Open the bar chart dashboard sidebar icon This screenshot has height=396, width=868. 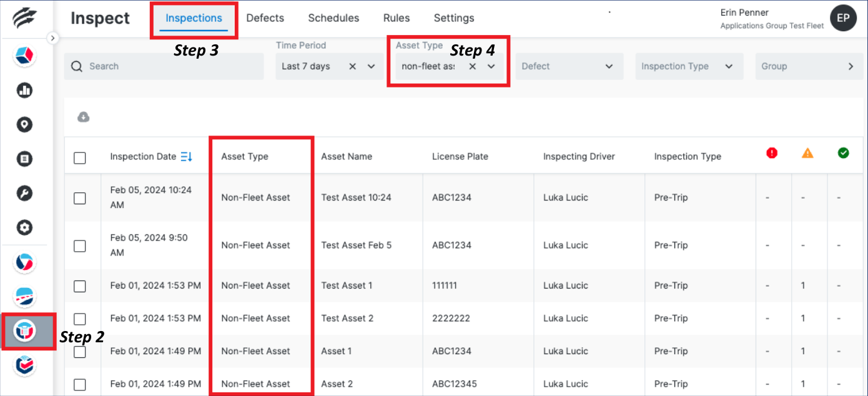click(x=24, y=91)
